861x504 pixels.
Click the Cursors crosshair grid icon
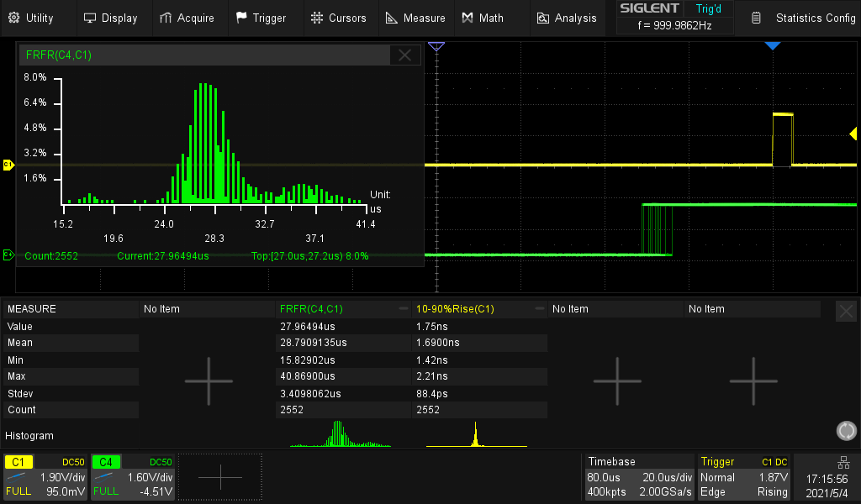pyautogui.click(x=317, y=18)
